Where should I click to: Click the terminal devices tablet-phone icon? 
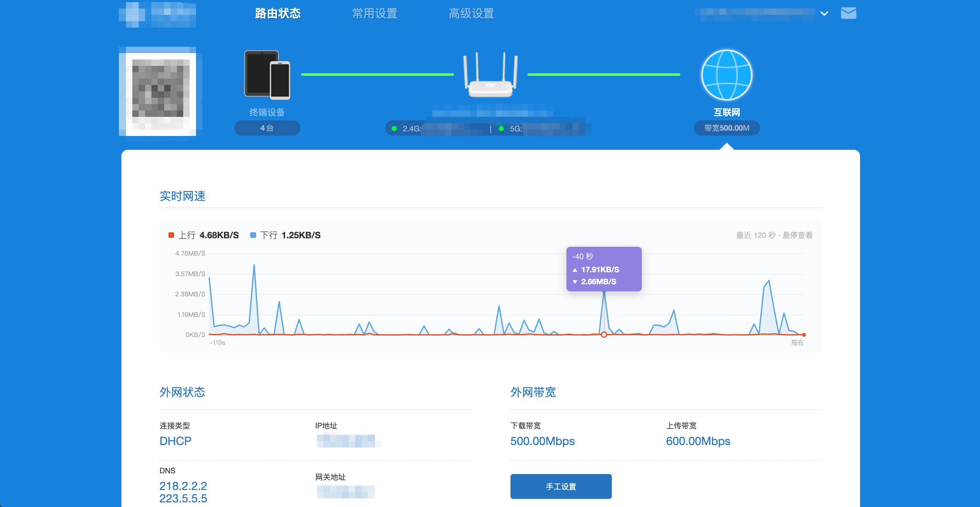(x=267, y=75)
